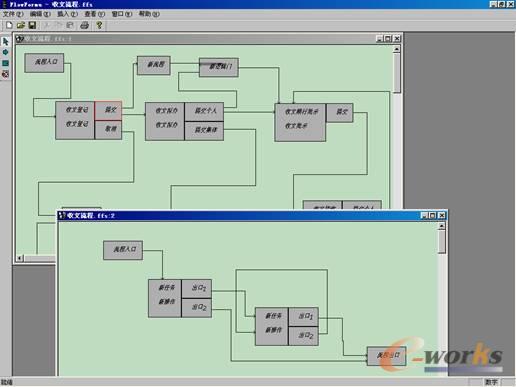Screen dimensions: 516x387
Task: Open the 窗口 menu
Action: tap(122, 14)
